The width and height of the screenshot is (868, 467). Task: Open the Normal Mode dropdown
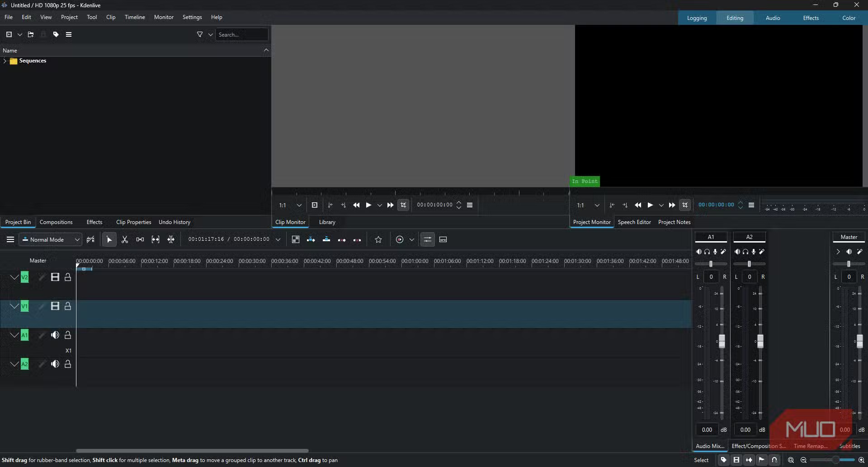point(50,239)
